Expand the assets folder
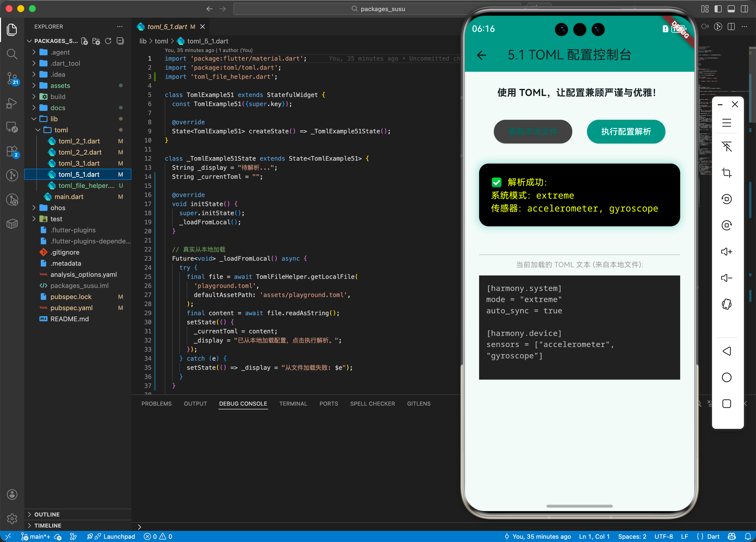Viewport: 756px width, 542px height. [60, 86]
